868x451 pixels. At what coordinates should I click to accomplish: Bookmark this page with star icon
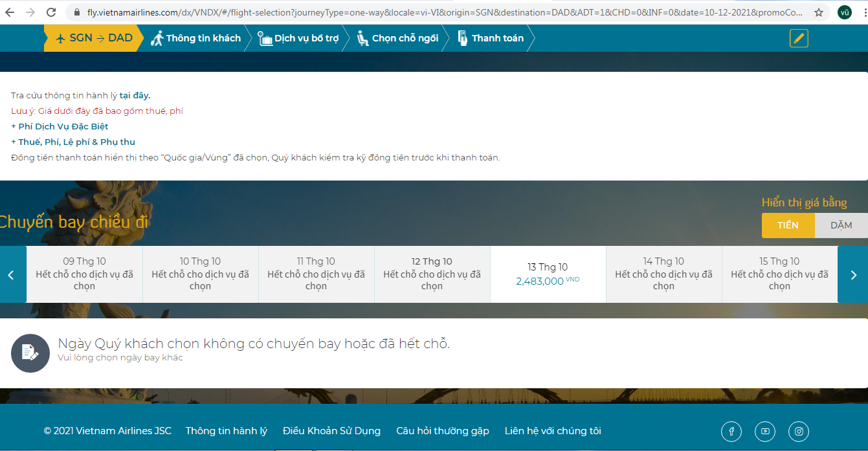819,12
